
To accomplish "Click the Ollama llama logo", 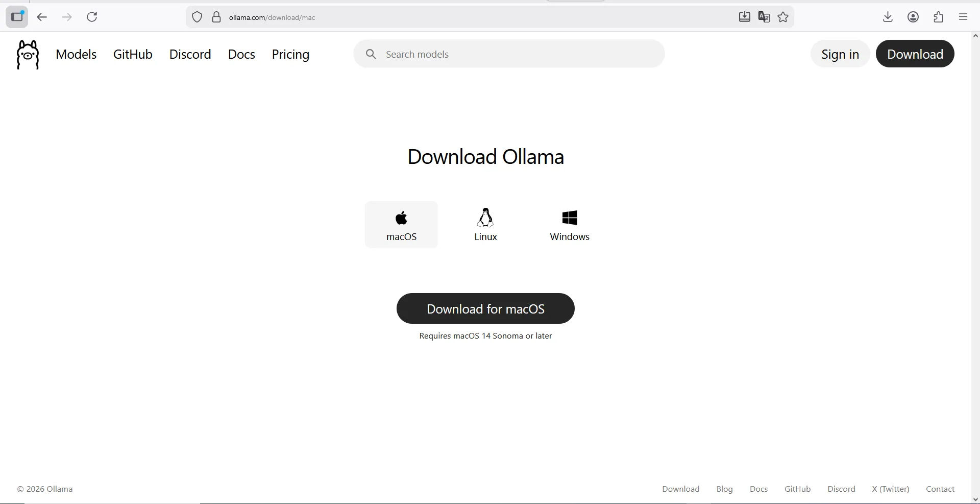I will click(28, 55).
